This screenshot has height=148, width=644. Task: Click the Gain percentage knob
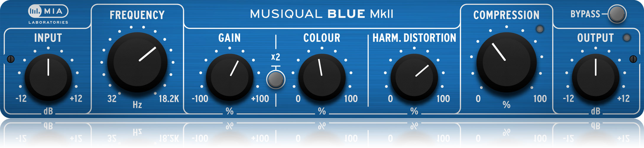coord(230,78)
